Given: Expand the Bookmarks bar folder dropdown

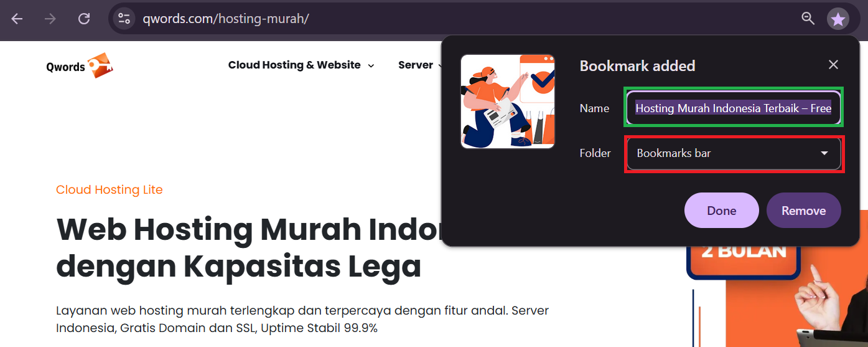Looking at the screenshot, I should 734,153.
